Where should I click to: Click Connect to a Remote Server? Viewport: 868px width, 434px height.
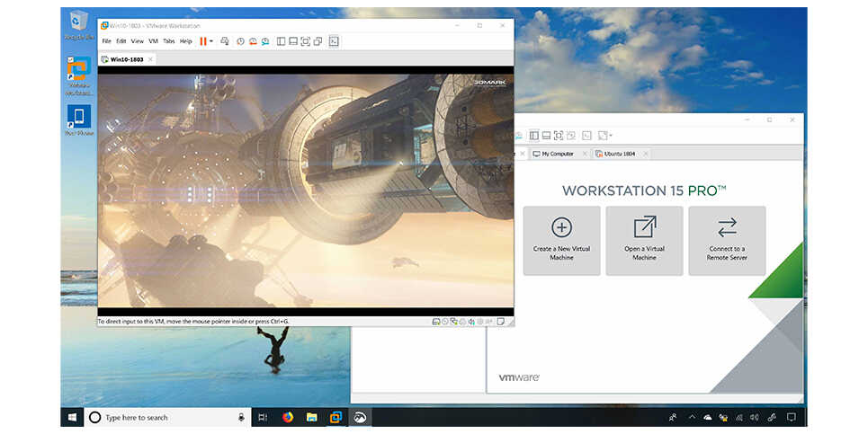tap(727, 241)
